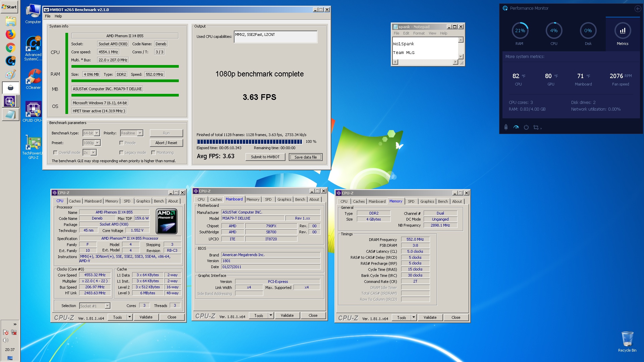644x362 pixels.
Task: Click the Tools button in CPU-Z CPU window
Action: pyautogui.click(x=117, y=317)
